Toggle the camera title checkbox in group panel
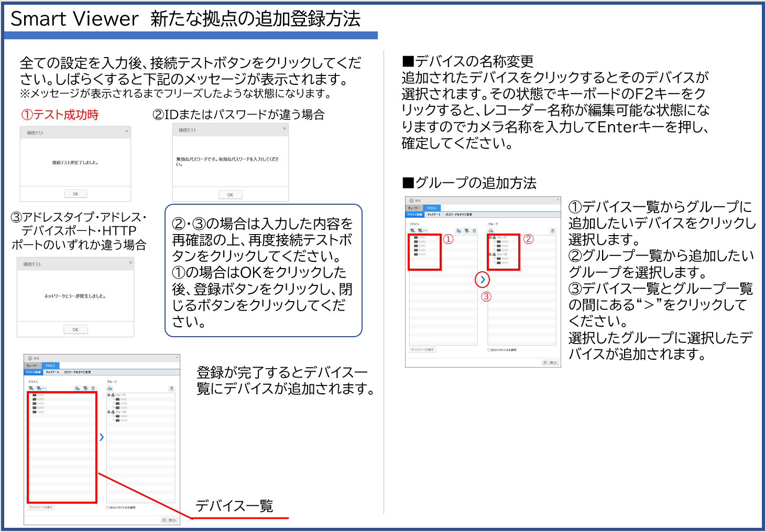Image resolution: width=765 pixels, height=532 pixels. tap(488, 350)
